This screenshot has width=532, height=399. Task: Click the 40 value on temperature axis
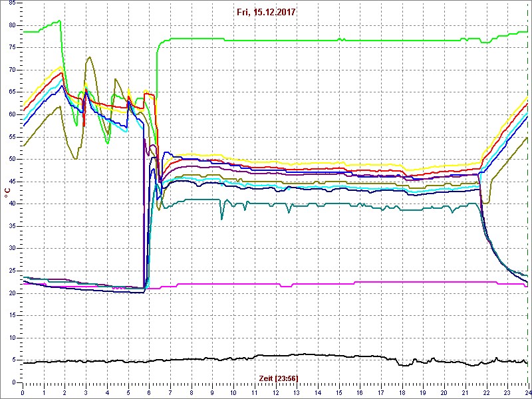point(12,204)
